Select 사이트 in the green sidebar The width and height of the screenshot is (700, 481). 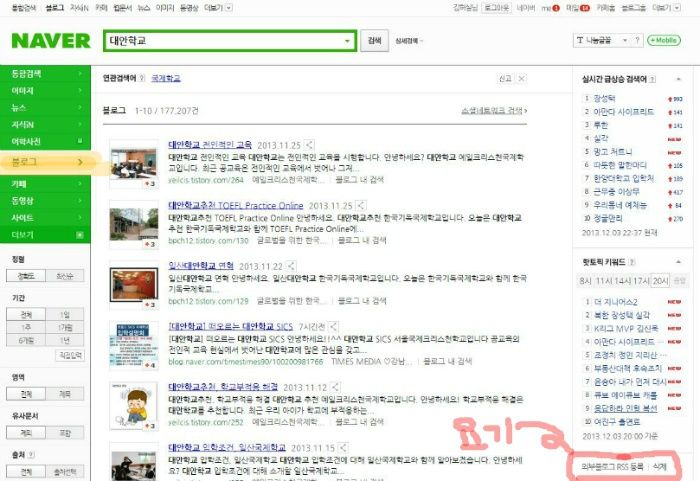point(45,218)
